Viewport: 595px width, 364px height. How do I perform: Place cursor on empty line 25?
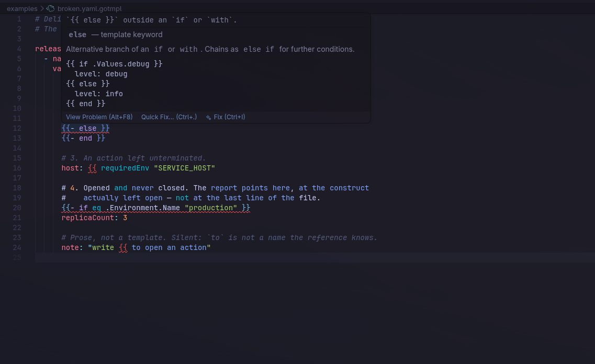(x=315, y=257)
